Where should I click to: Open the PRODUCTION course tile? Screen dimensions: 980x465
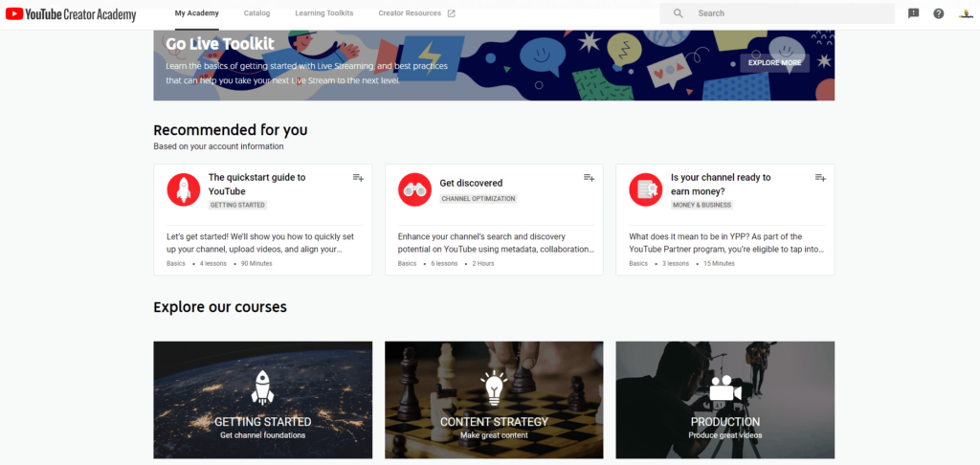point(725,400)
